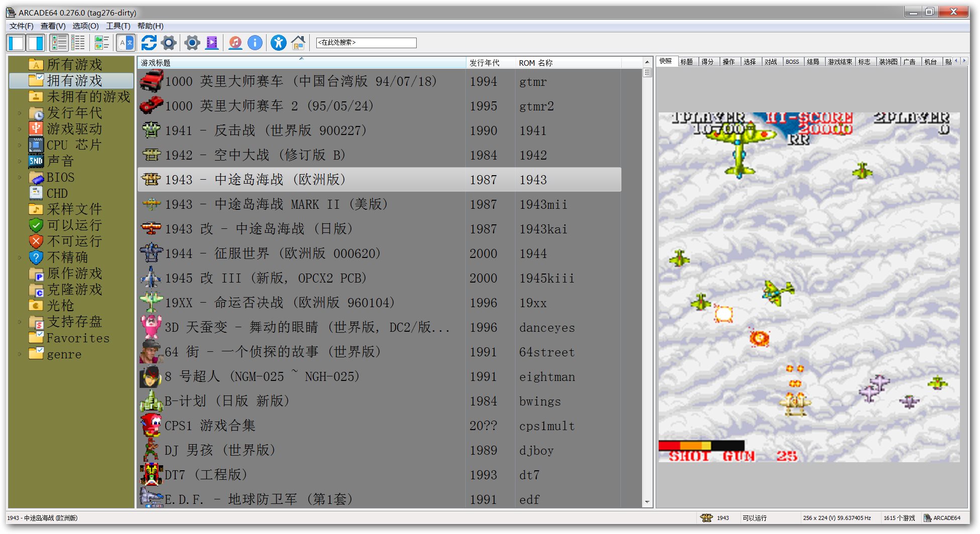Toggle the right picture pane button
Viewport: 980px width, 534px height.
coord(36,43)
